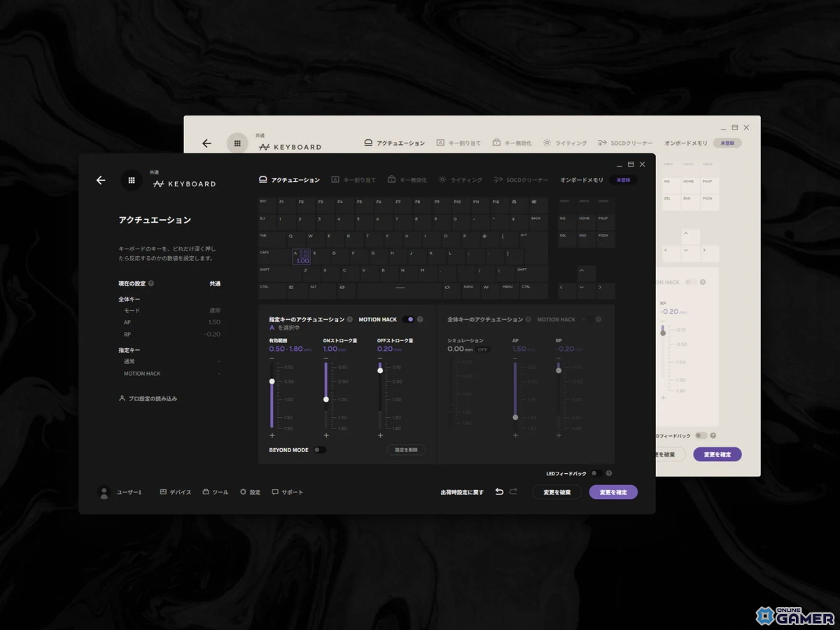Toggle MOTION HACK for the selected key
Image resolution: width=840 pixels, height=630 pixels.
407,319
